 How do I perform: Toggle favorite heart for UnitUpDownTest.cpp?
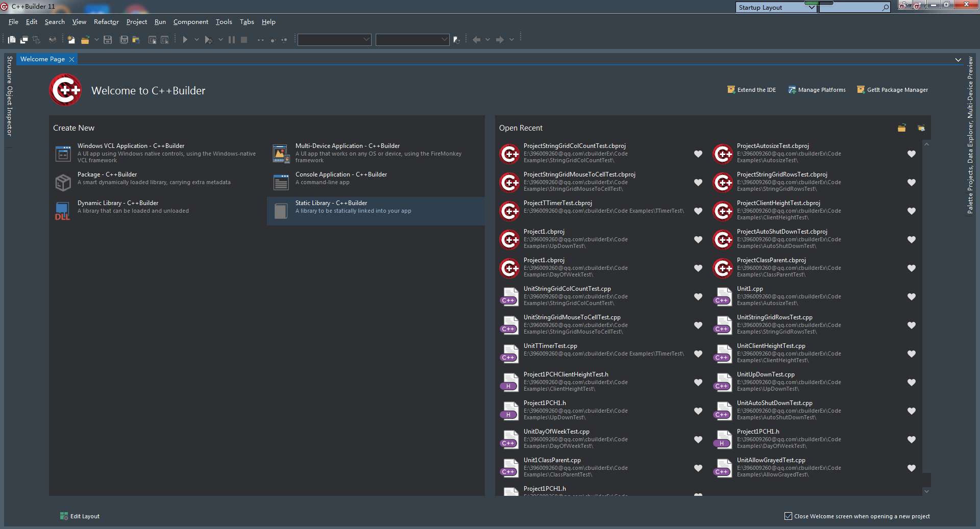tap(912, 382)
